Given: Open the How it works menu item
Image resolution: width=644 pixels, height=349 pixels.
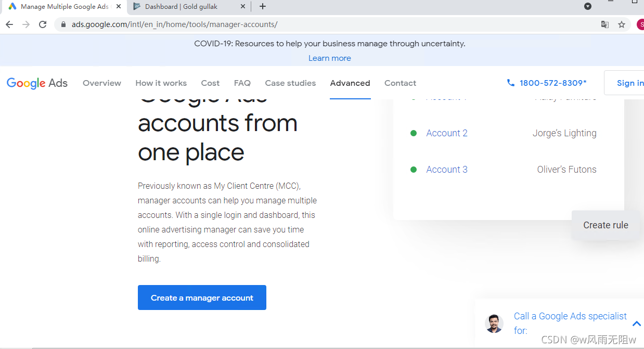Looking at the screenshot, I should pos(161,83).
